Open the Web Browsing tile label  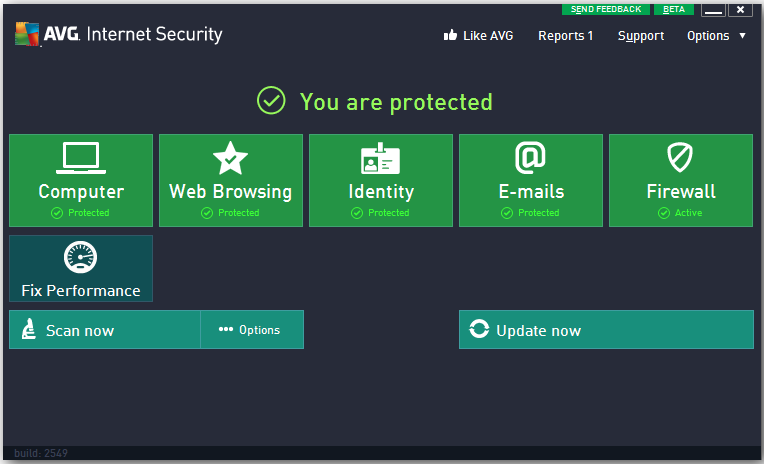(230, 192)
